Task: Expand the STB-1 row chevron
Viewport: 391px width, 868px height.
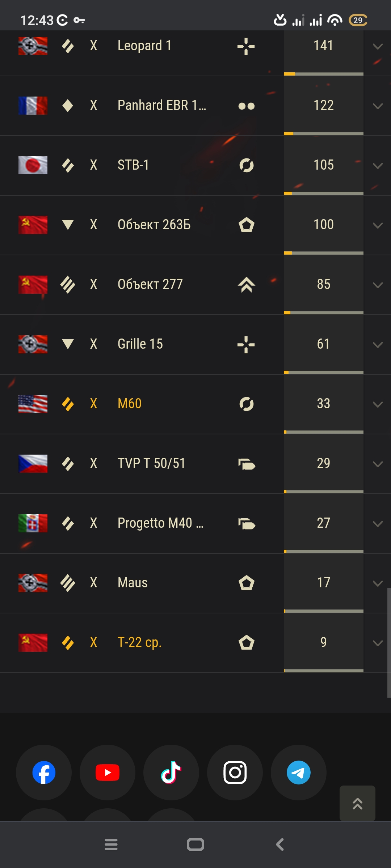Action: (x=378, y=166)
